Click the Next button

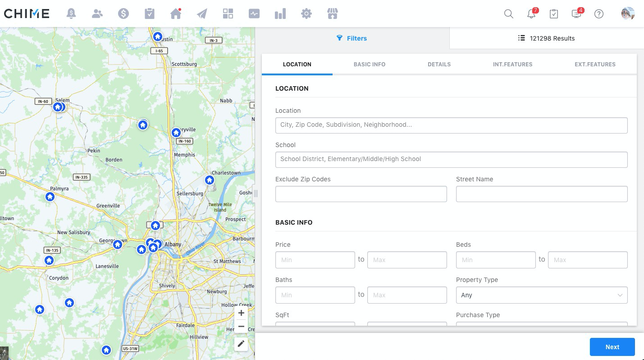[x=612, y=347]
